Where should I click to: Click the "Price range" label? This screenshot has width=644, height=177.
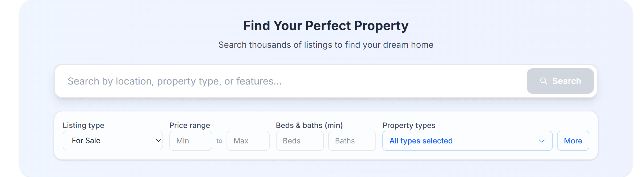click(x=189, y=125)
